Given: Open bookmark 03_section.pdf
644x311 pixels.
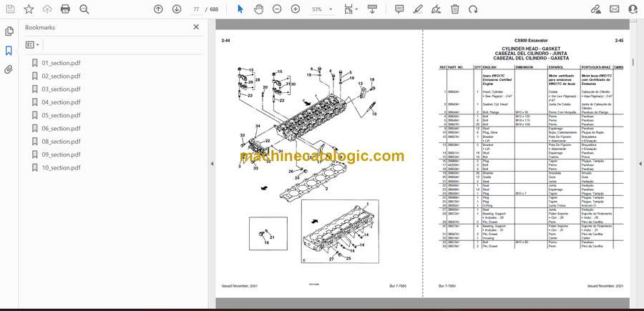Looking at the screenshot, I should point(61,89).
